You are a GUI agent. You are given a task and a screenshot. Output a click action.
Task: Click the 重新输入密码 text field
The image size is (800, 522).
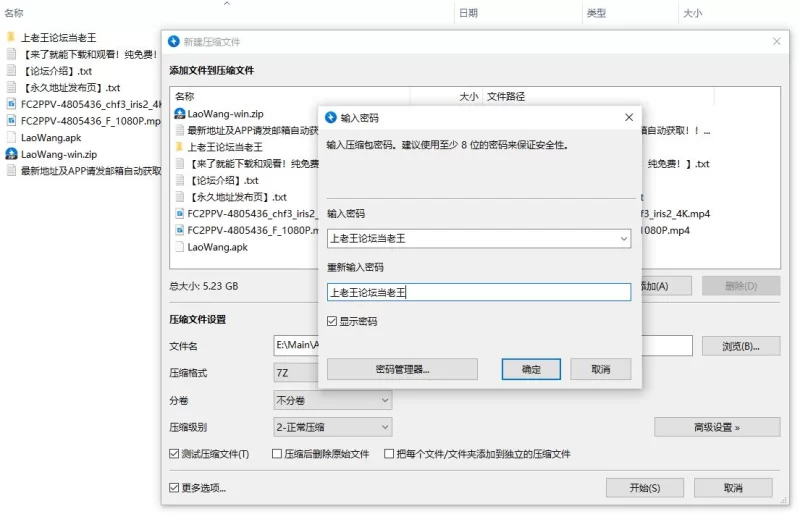tap(479, 292)
